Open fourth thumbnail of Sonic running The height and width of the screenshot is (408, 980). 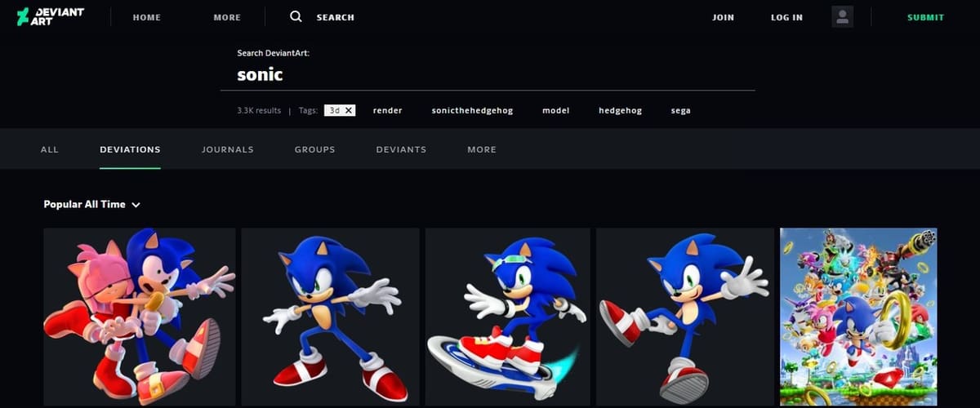pyautogui.click(x=685, y=317)
